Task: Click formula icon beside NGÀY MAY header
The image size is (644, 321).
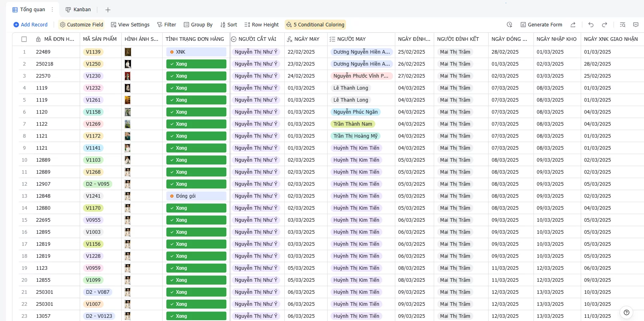Action: (x=290, y=39)
